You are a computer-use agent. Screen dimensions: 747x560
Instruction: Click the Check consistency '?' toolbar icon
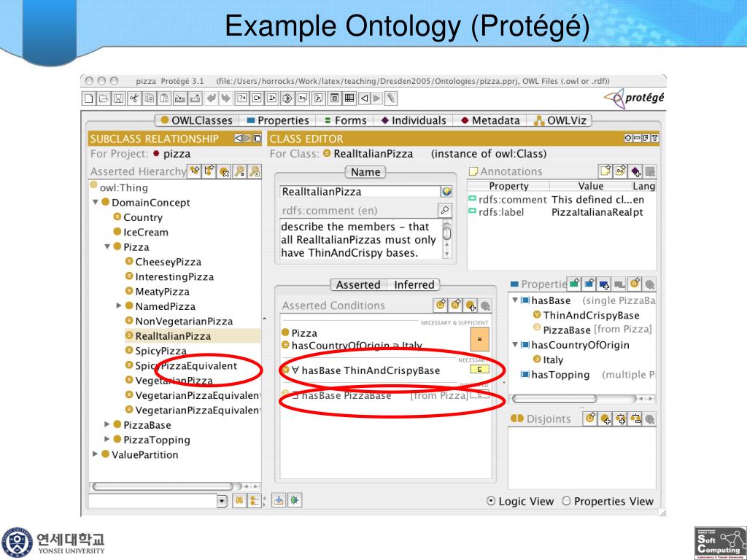[241, 98]
